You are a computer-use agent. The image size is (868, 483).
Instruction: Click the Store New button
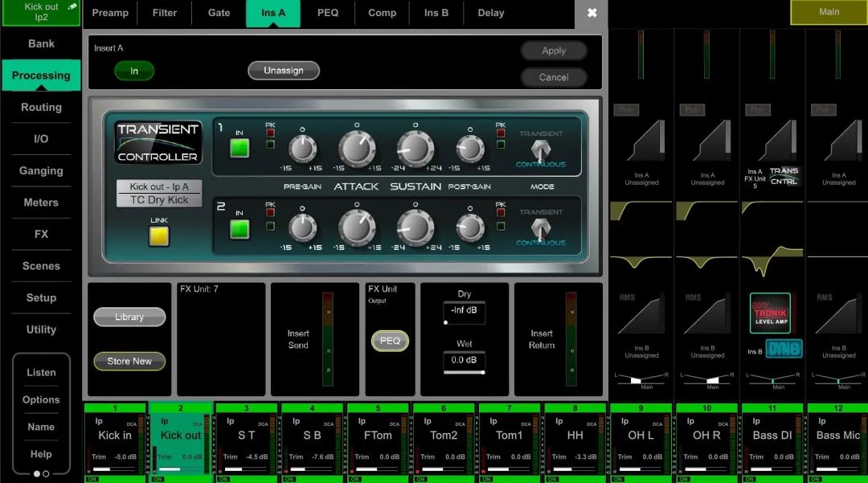point(129,362)
